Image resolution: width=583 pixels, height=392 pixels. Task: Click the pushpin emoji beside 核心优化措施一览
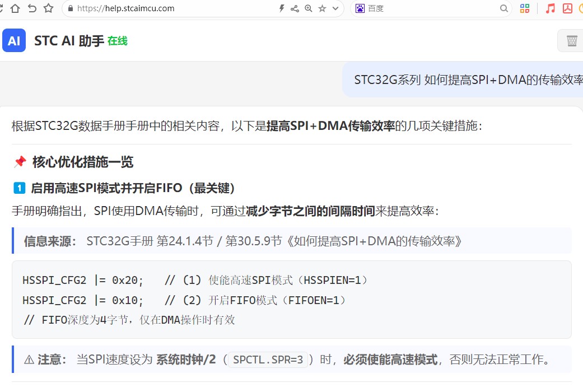(x=20, y=162)
